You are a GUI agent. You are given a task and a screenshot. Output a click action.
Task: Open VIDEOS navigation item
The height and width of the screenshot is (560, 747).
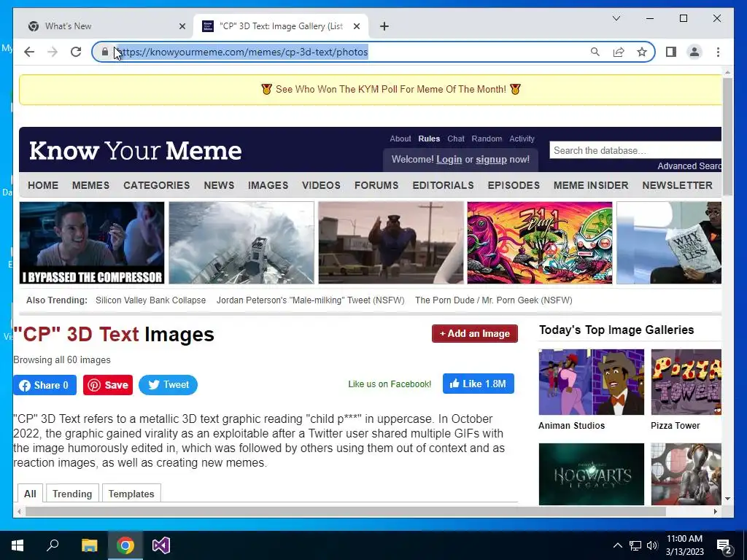[321, 185]
